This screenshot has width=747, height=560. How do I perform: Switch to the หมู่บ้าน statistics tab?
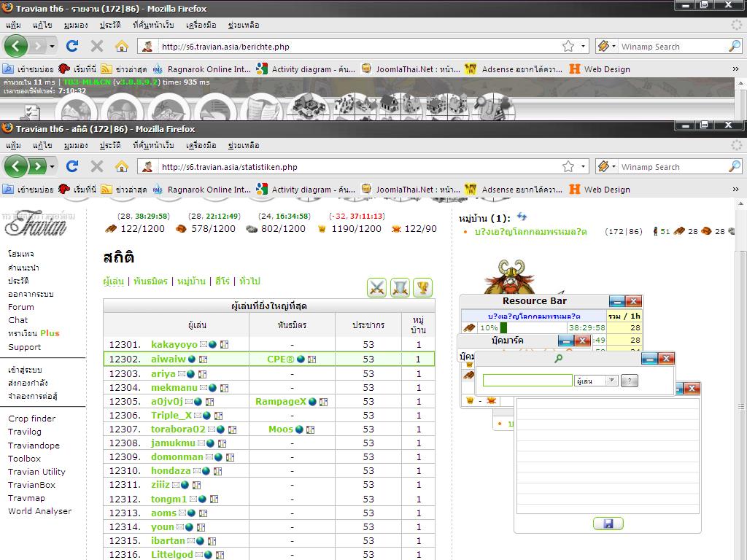[x=191, y=281]
